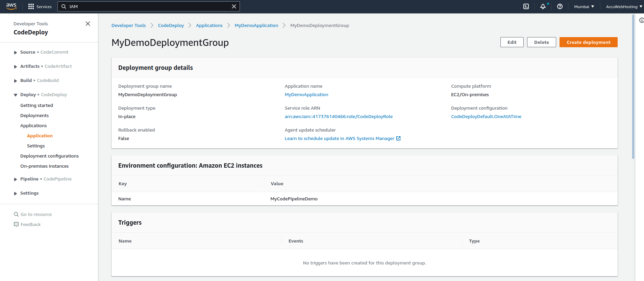Click the Key column header

click(x=123, y=184)
